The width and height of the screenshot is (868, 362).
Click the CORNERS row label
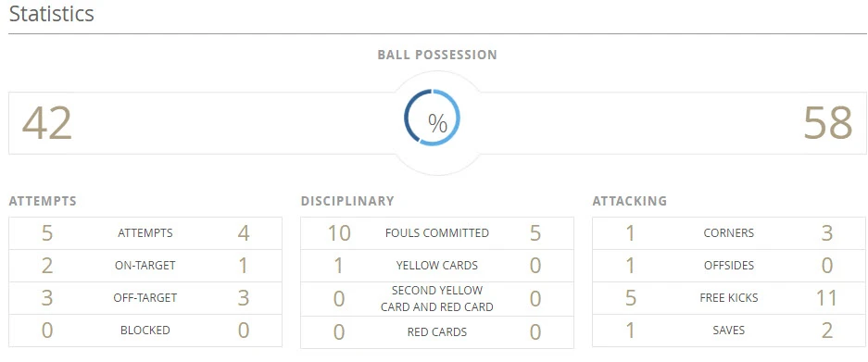pyautogui.click(x=728, y=233)
